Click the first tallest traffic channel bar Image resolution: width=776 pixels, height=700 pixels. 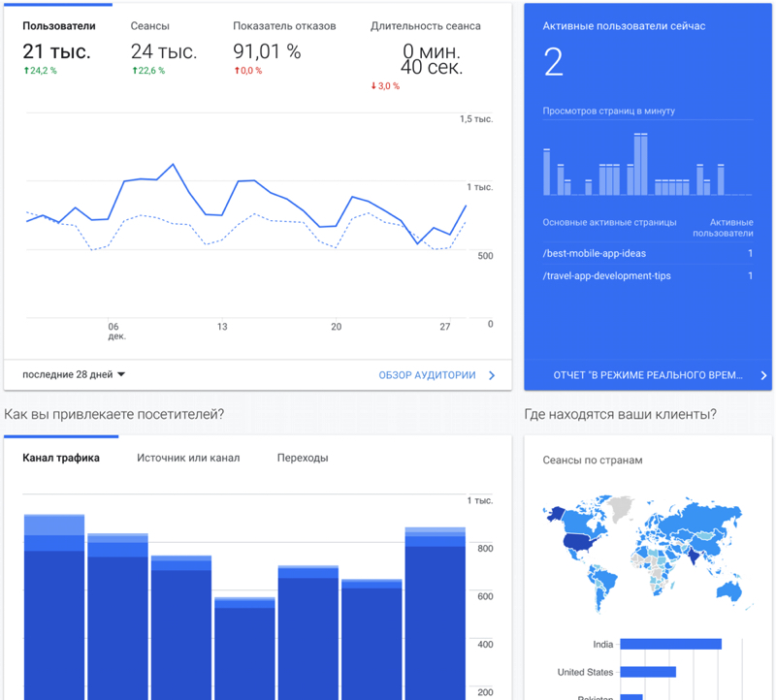(54, 606)
